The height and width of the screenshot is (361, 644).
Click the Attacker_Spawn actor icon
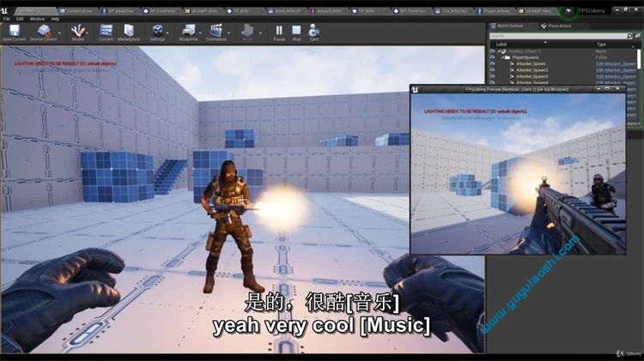(512, 64)
